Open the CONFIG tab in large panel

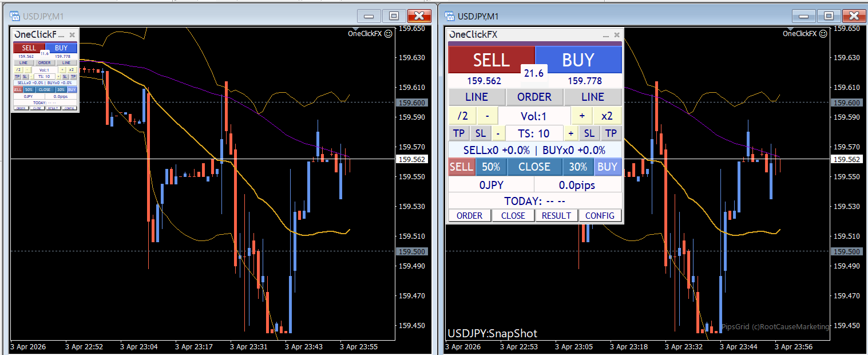pos(600,216)
